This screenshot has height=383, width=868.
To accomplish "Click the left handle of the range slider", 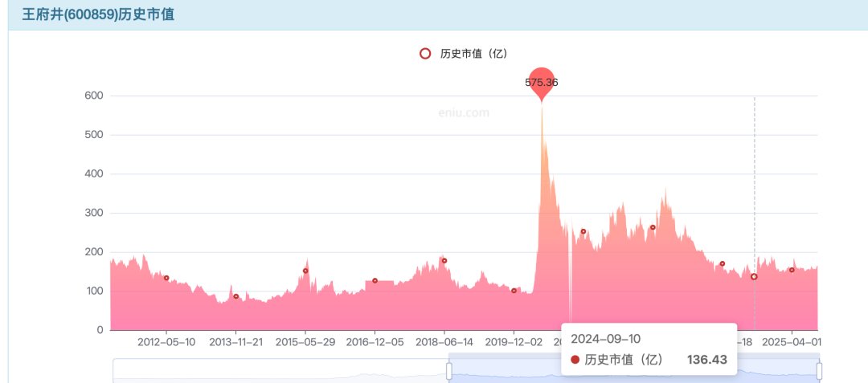I will tap(449, 371).
